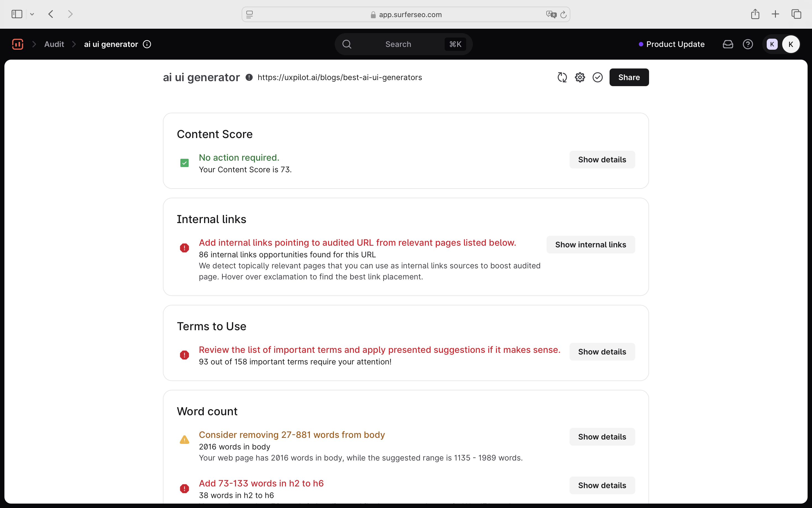Viewport: 812px width, 508px height.
Task: Click the Share button
Action: pyautogui.click(x=629, y=77)
